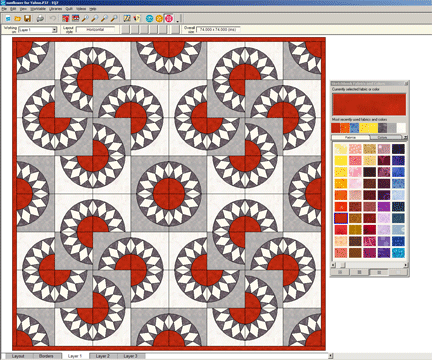Pick the red recently used swatch
Viewport: 432px width, 360px height.
[x=336, y=128]
